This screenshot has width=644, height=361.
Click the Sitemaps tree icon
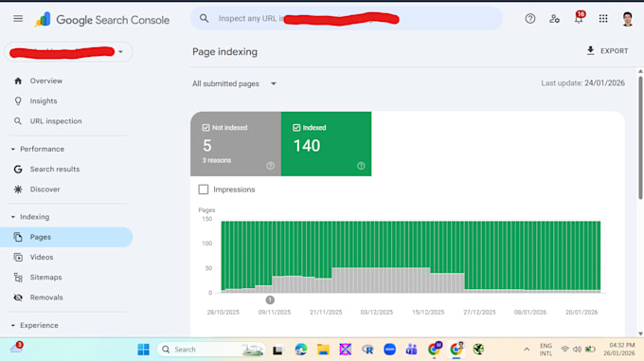click(x=18, y=278)
